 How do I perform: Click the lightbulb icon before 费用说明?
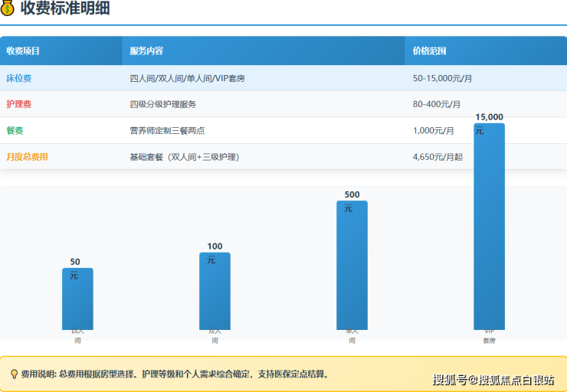tap(14, 374)
